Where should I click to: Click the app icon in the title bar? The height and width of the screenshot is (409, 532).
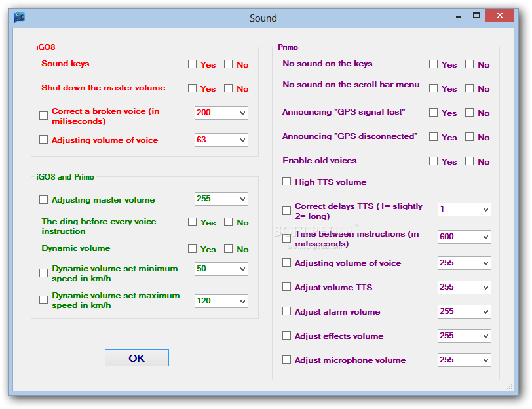pos(20,17)
